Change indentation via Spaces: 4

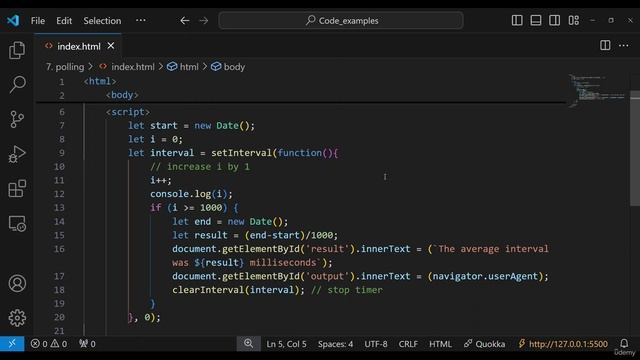click(x=335, y=344)
